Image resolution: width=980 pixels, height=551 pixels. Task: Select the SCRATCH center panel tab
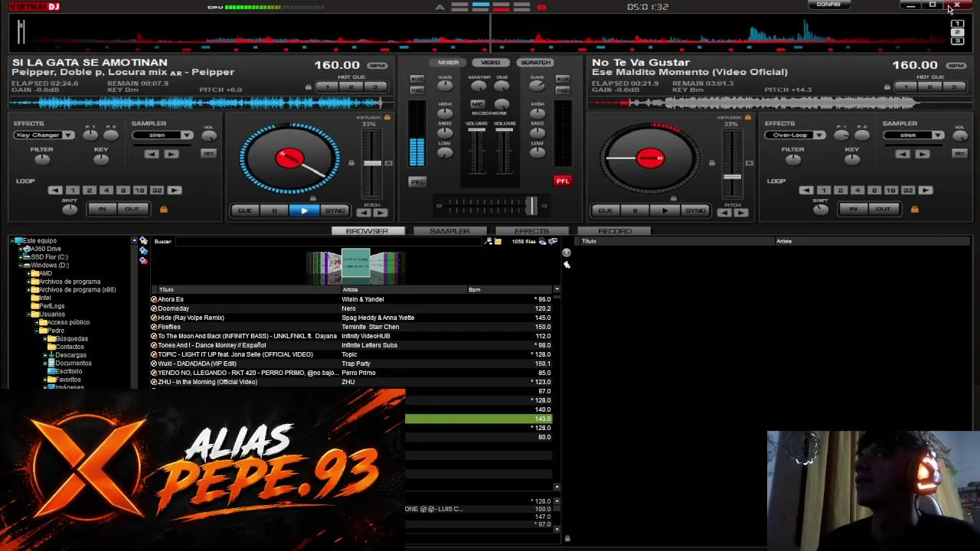pos(535,63)
